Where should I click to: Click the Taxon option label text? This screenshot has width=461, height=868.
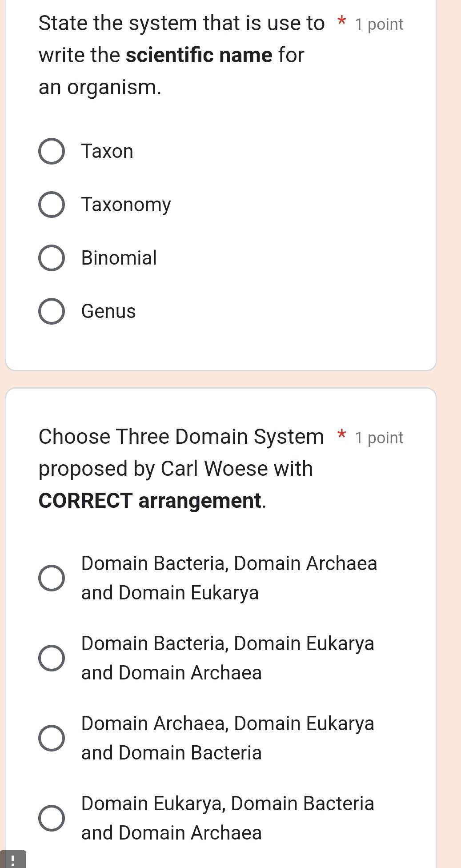(107, 151)
